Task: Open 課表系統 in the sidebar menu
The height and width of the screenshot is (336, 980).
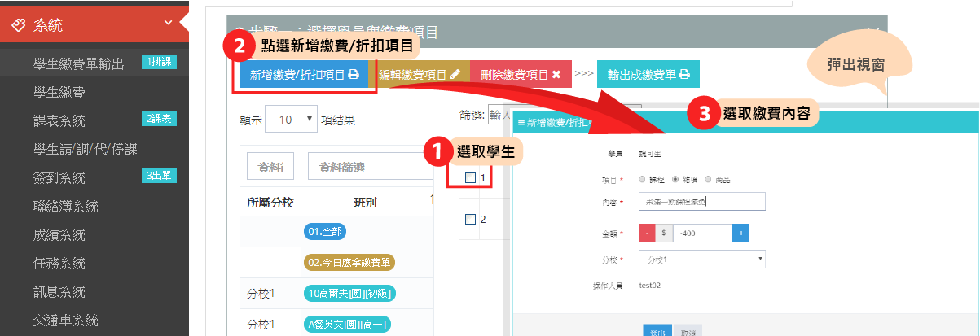Action: click(x=59, y=121)
